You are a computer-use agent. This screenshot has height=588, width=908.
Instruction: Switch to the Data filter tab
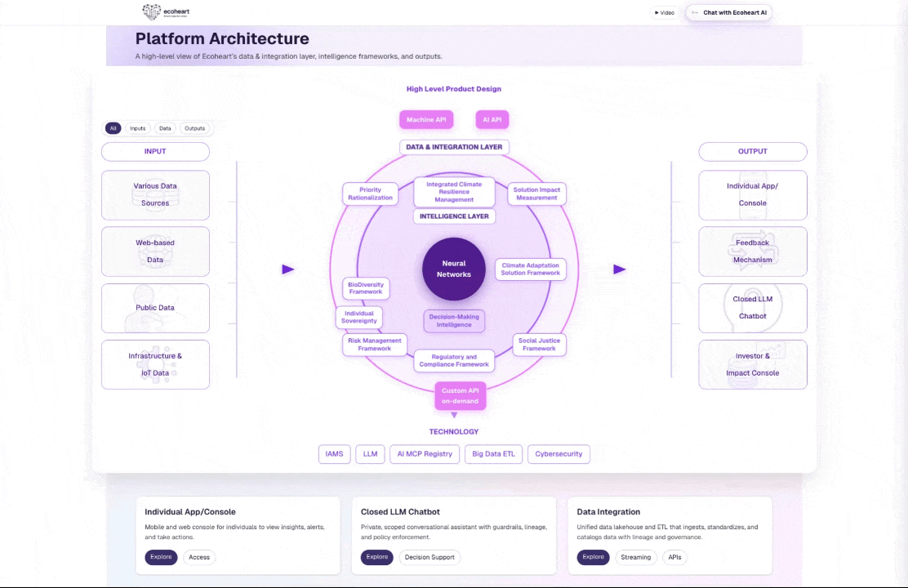point(165,128)
